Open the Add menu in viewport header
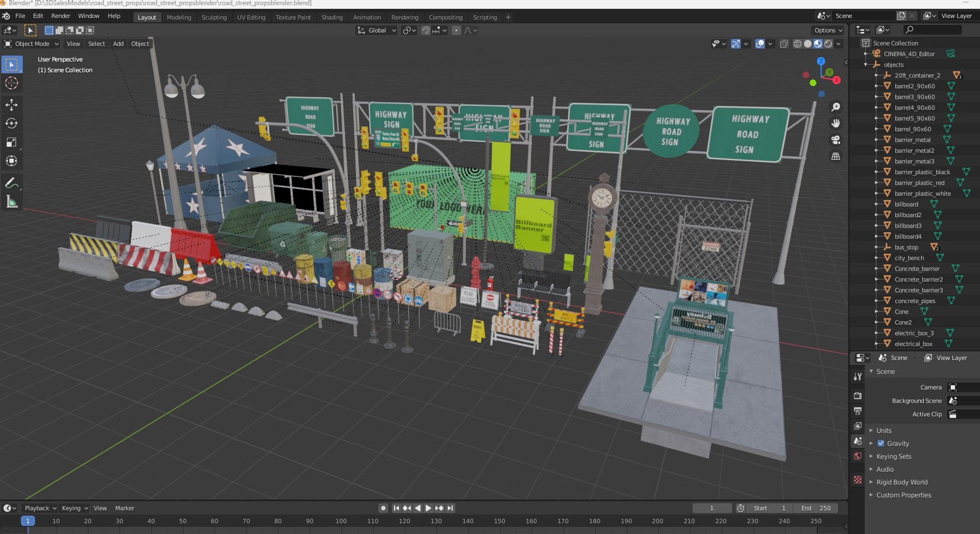The image size is (980, 534). 118,44
